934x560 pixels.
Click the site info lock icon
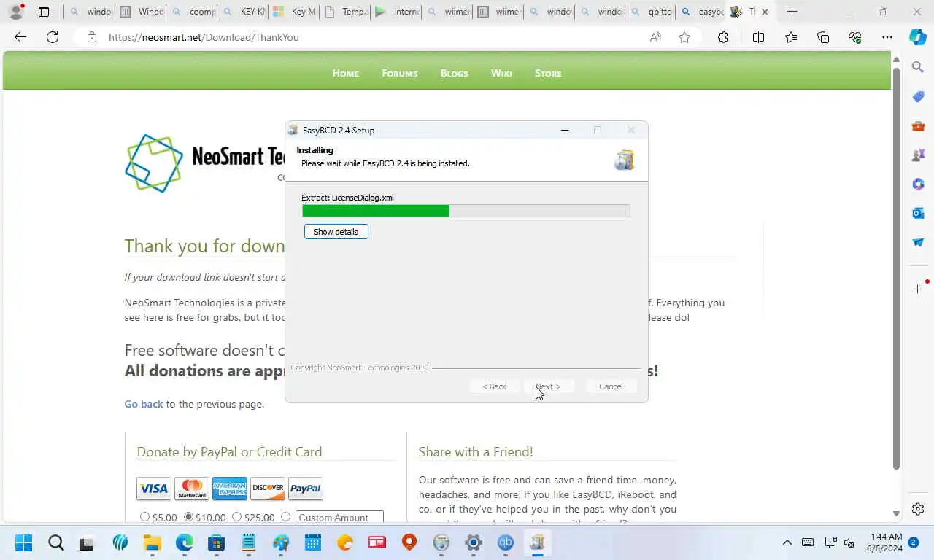pos(92,37)
